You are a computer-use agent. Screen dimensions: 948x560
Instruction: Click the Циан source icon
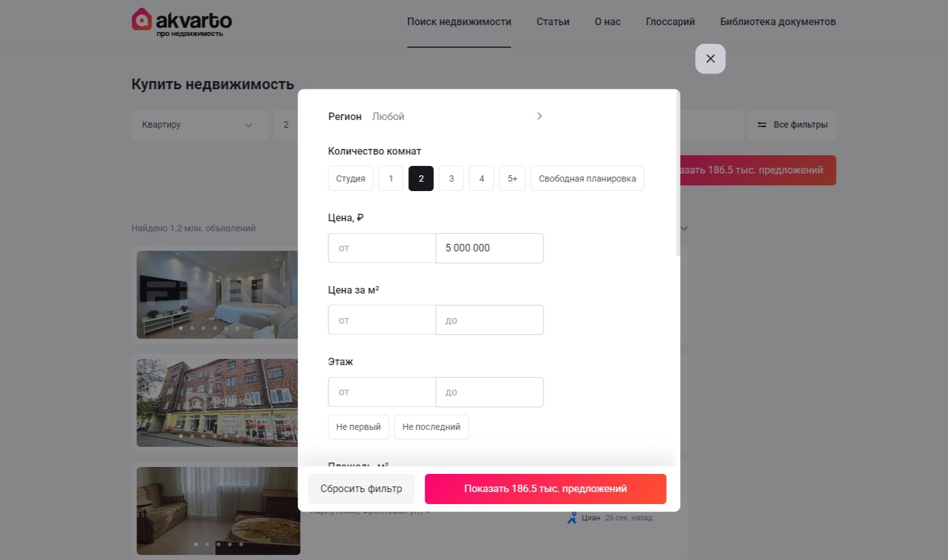click(x=572, y=518)
